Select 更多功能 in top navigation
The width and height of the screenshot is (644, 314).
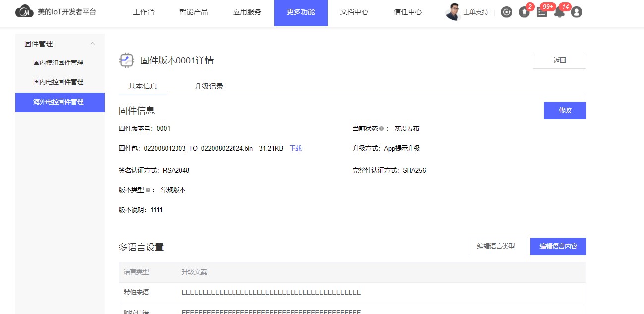pos(301,12)
